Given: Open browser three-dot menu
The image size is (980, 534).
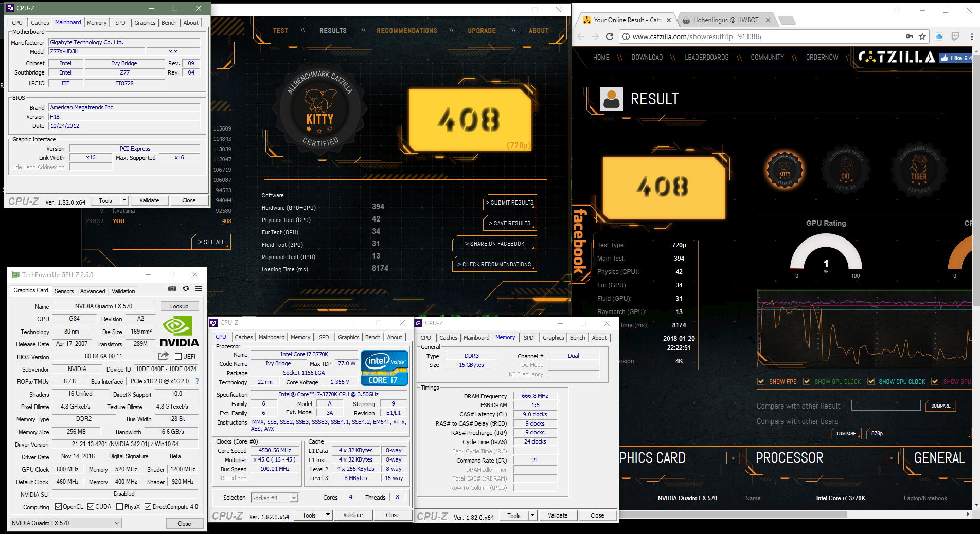Looking at the screenshot, I should click(972, 36).
